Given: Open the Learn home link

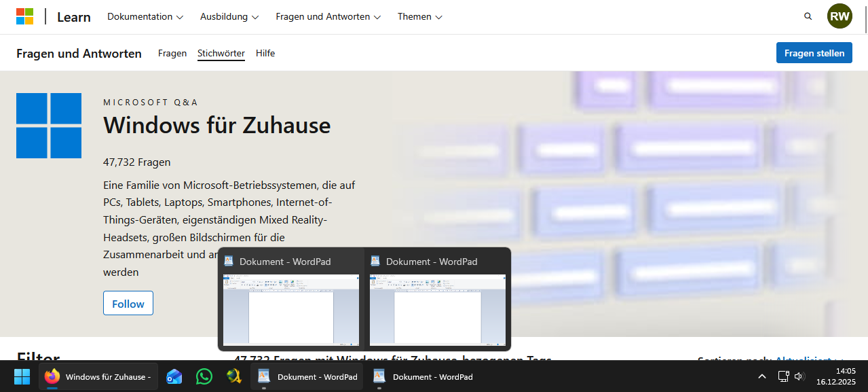Looking at the screenshot, I should point(73,16).
